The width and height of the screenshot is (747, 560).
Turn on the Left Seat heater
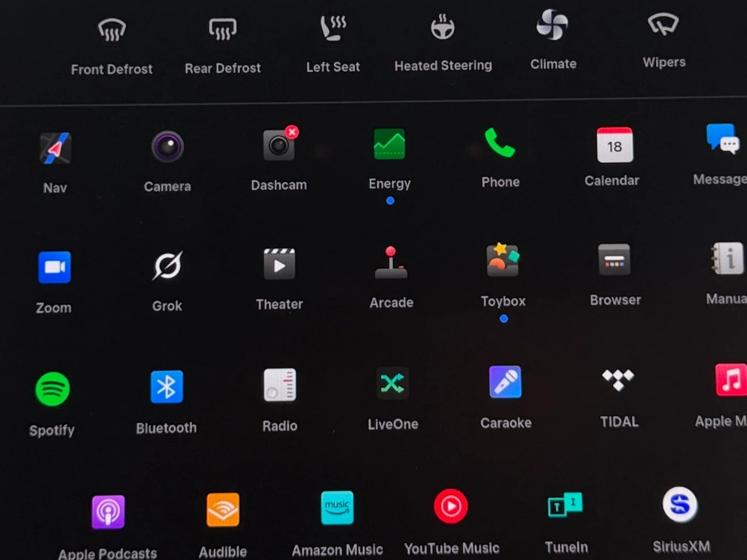pyautogui.click(x=333, y=28)
